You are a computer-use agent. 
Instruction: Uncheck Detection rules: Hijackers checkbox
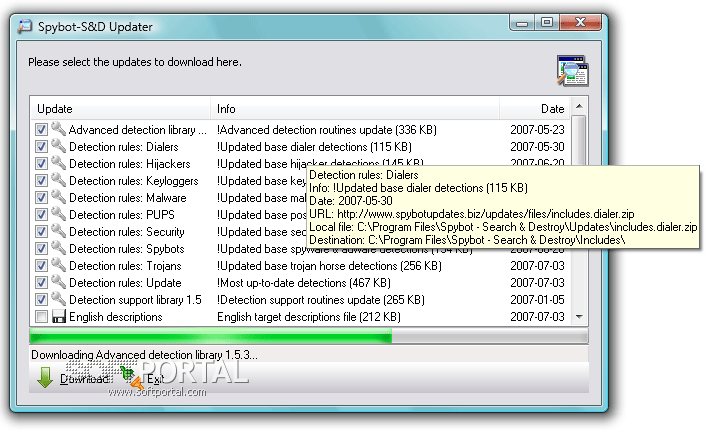coord(41,163)
